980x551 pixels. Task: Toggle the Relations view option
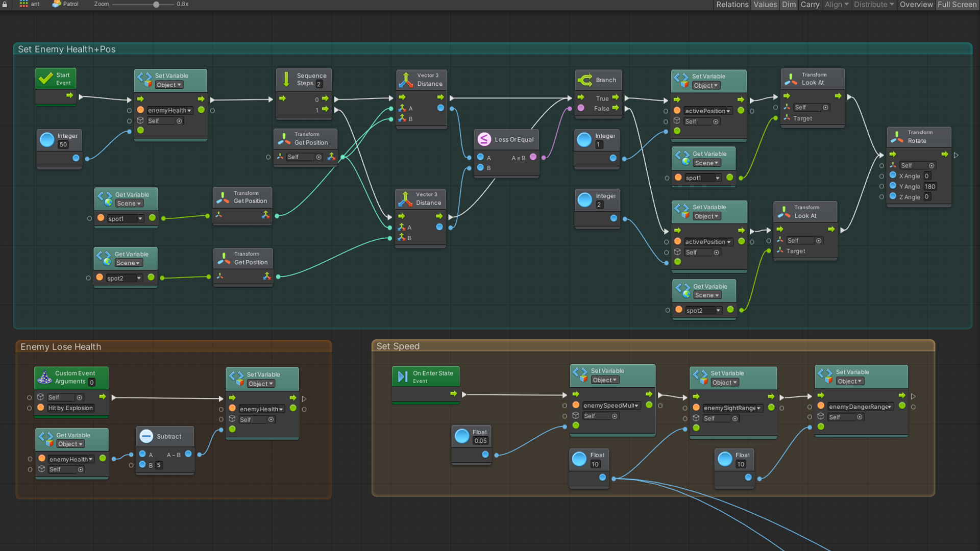coord(732,5)
